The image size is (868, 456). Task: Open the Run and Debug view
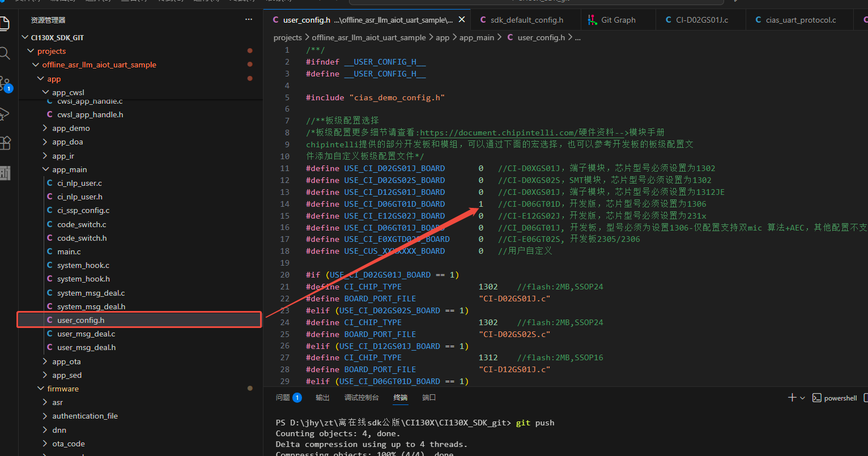(x=5, y=114)
